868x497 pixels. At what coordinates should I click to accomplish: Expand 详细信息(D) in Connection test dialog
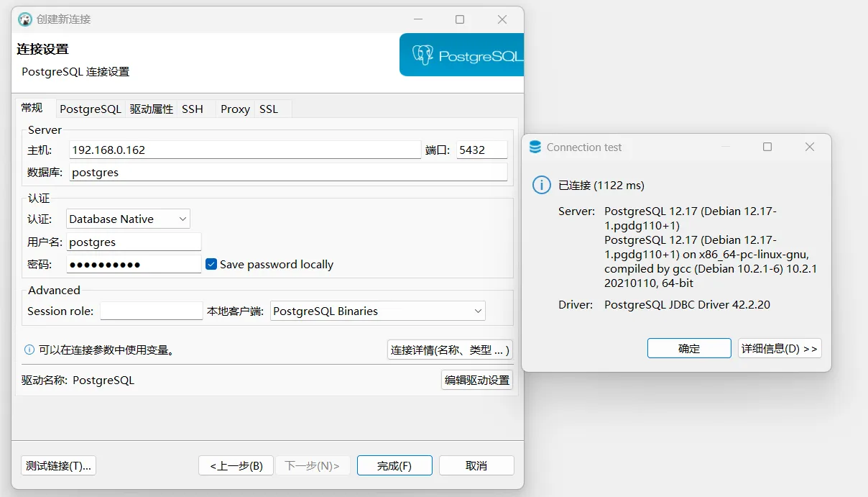click(x=780, y=348)
